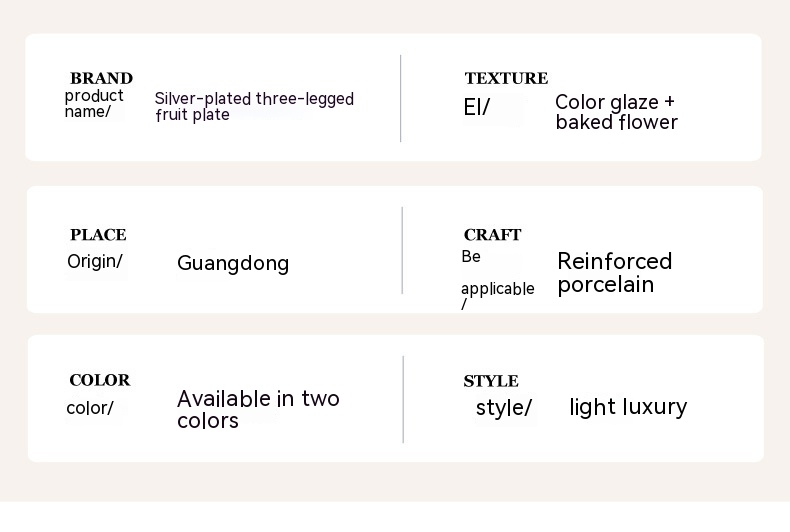Click the PLACE heading
Viewport: 790px width, 532px height.
pyautogui.click(x=98, y=235)
